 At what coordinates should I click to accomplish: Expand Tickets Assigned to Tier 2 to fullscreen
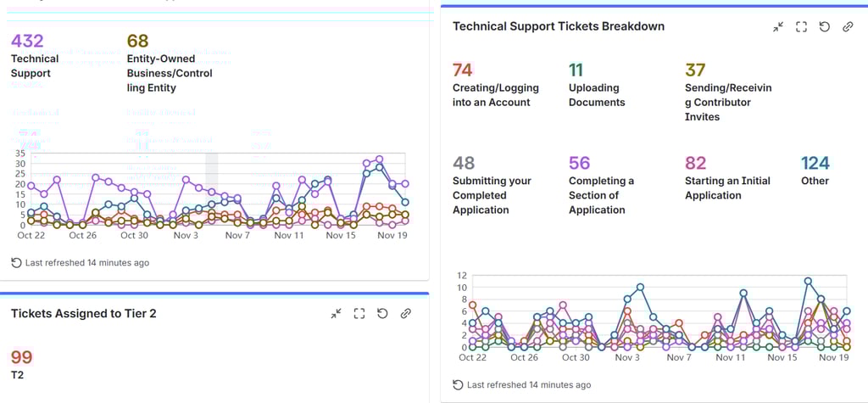(x=359, y=314)
